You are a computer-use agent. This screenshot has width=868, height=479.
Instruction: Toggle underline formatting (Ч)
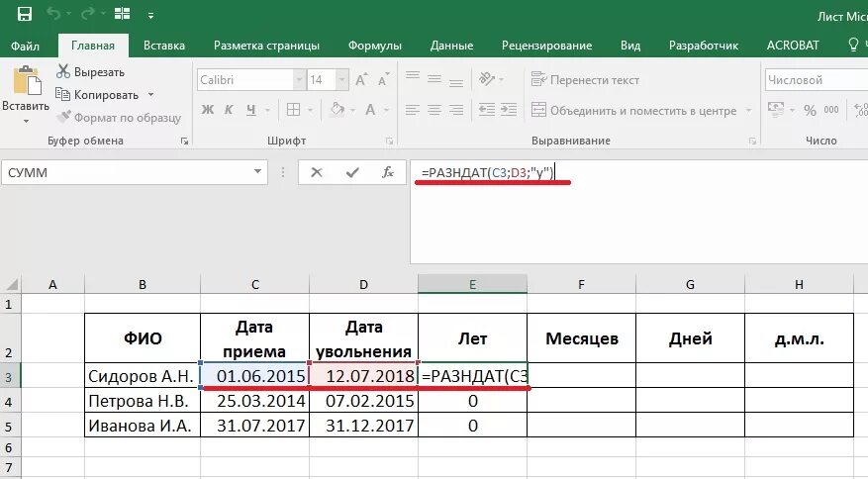tap(251, 110)
